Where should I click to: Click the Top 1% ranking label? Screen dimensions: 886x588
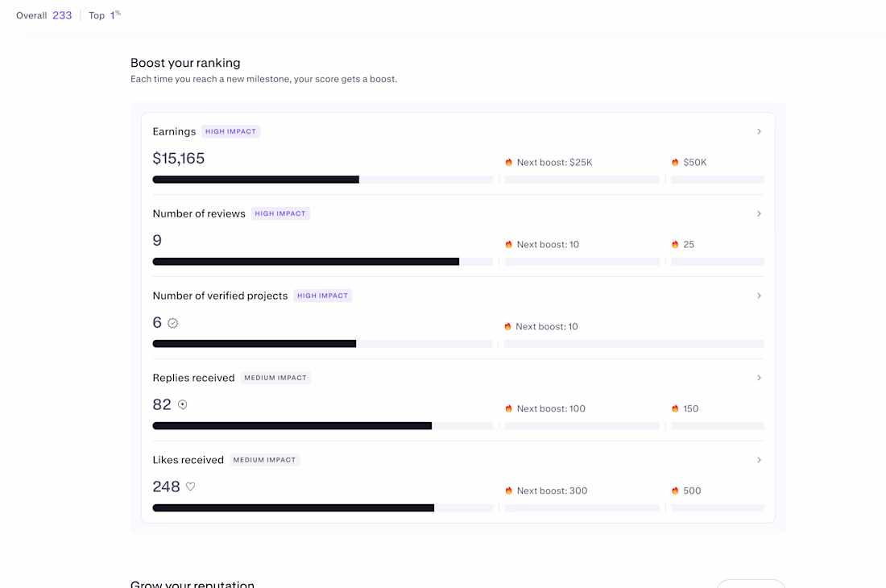(x=105, y=15)
